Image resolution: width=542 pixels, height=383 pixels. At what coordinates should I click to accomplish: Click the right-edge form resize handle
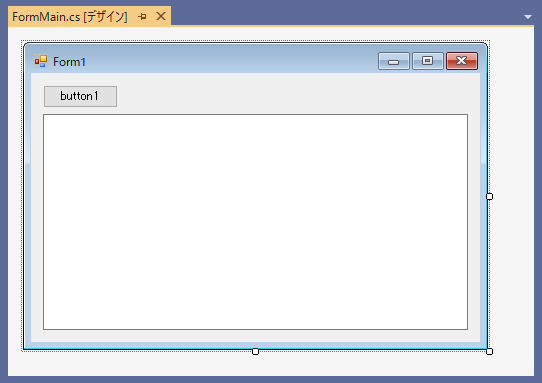coord(489,196)
